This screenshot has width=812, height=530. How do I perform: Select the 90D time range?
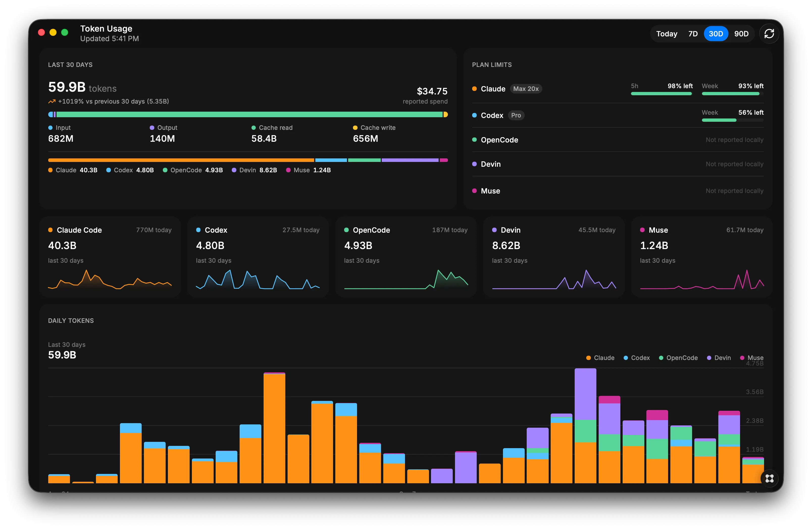[x=741, y=33]
